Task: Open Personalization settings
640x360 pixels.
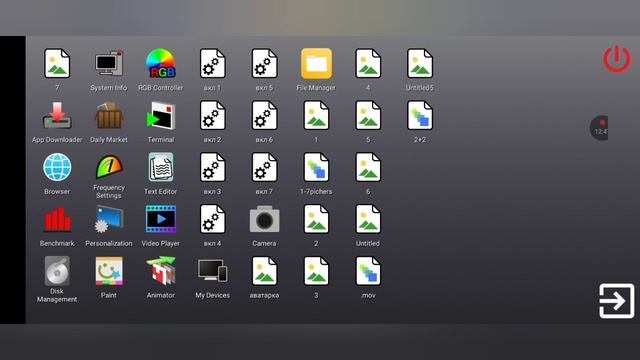Action: coord(109,219)
